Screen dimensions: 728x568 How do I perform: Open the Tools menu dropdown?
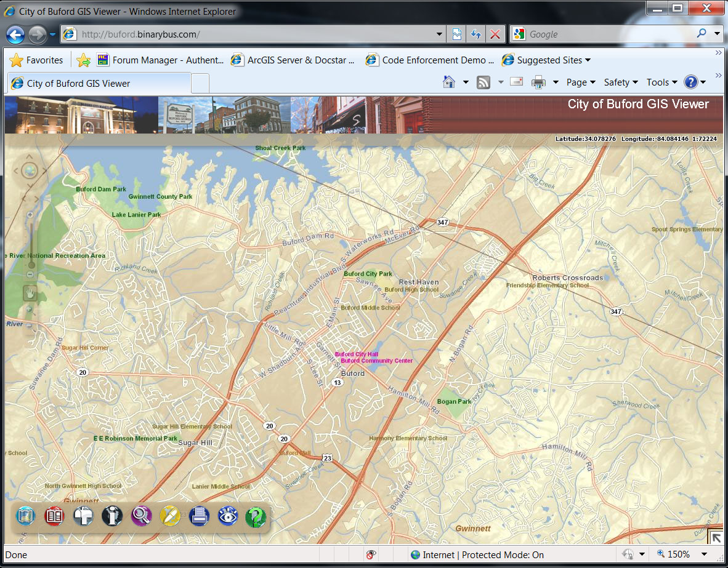pyautogui.click(x=661, y=82)
